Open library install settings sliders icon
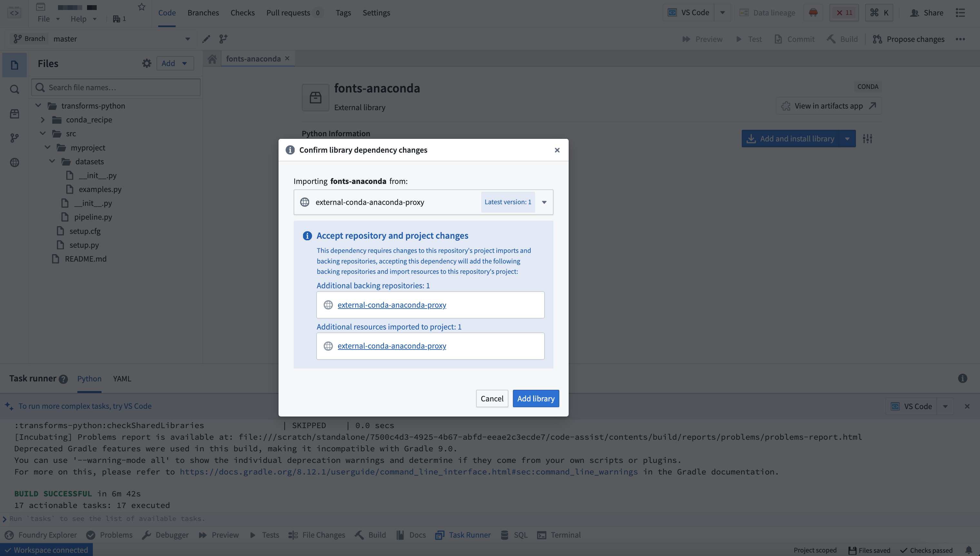The image size is (980, 556). pos(868,139)
